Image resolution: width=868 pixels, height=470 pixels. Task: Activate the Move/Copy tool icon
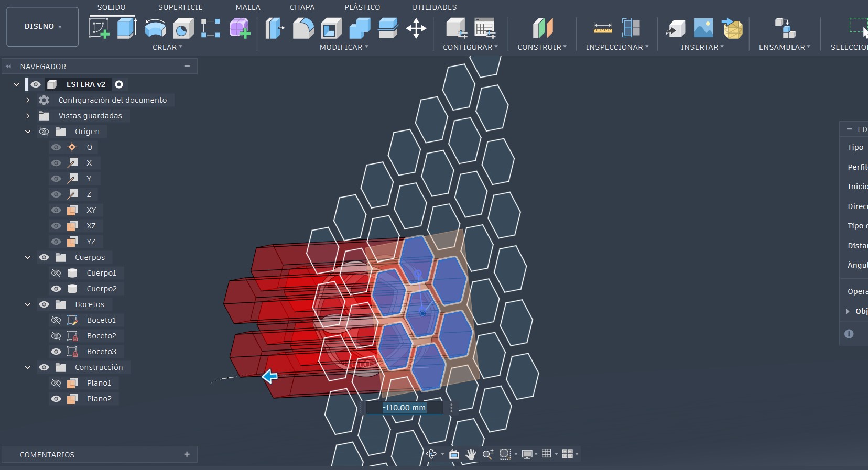tap(416, 28)
